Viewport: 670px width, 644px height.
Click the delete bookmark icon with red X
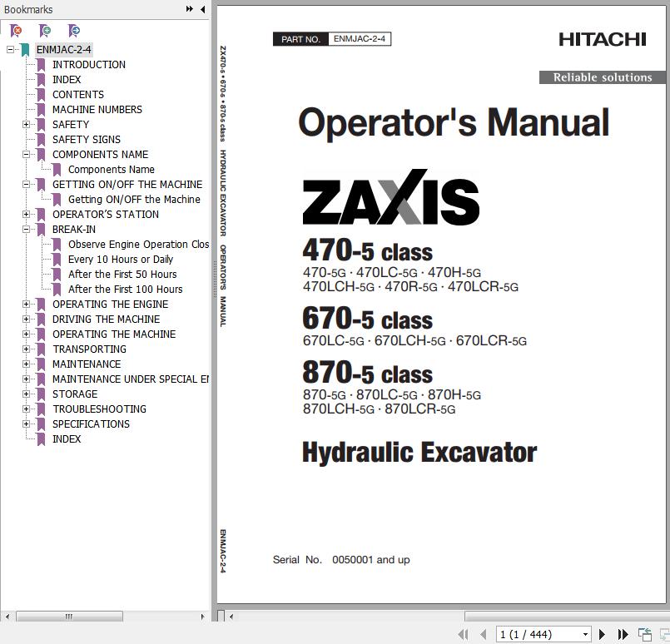[x=16, y=30]
